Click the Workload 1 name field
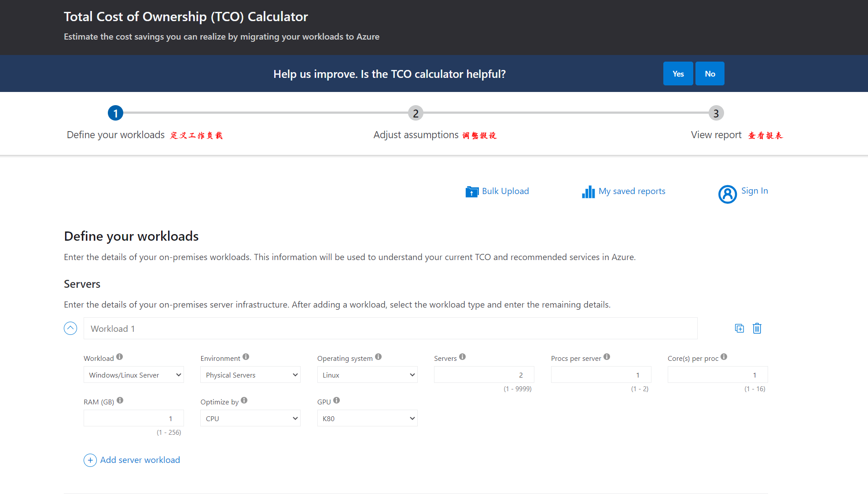868x499 pixels. tap(390, 329)
